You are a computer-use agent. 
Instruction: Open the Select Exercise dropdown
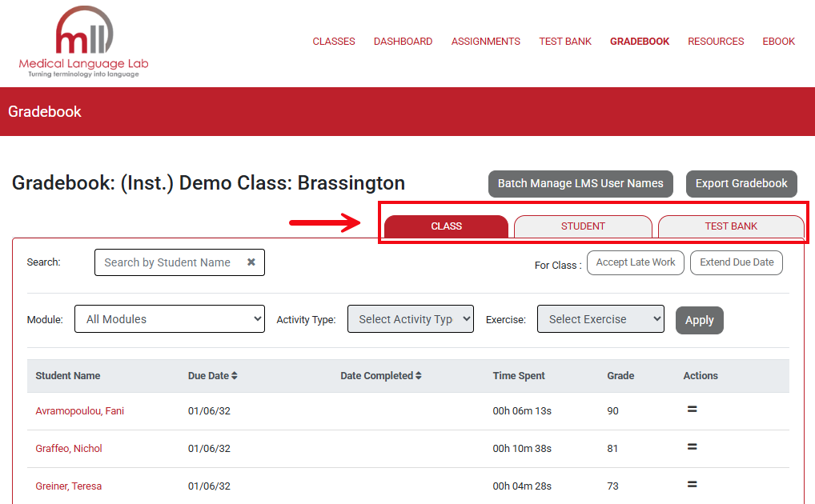pyautogui.click(x=600, y=318)
